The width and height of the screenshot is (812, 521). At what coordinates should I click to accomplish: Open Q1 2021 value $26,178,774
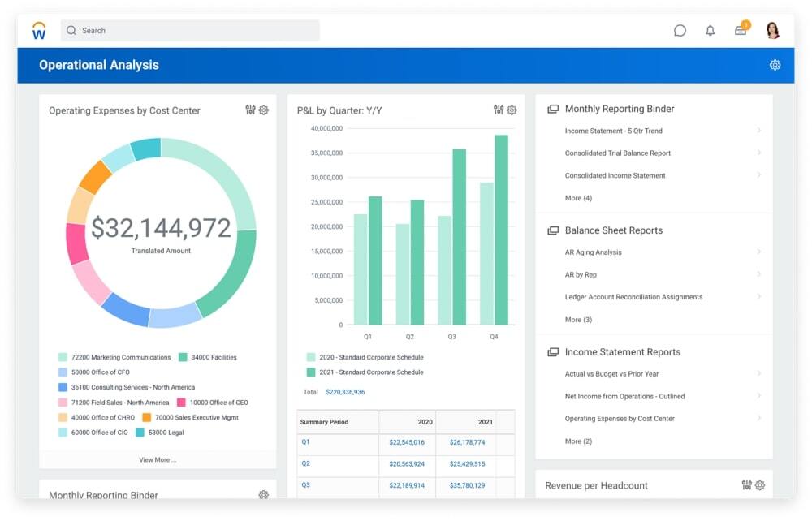point(467,442)
